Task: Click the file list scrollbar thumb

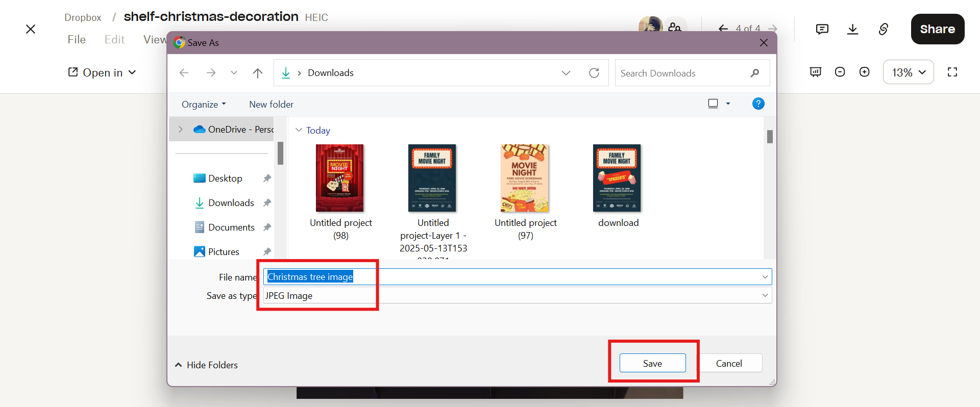Action: [770, 137]
